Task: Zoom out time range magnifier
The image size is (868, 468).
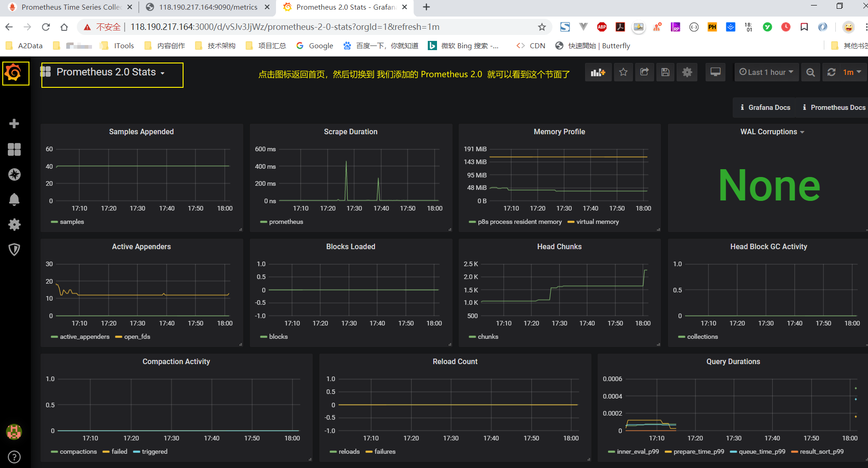Action: click(811, 72)
